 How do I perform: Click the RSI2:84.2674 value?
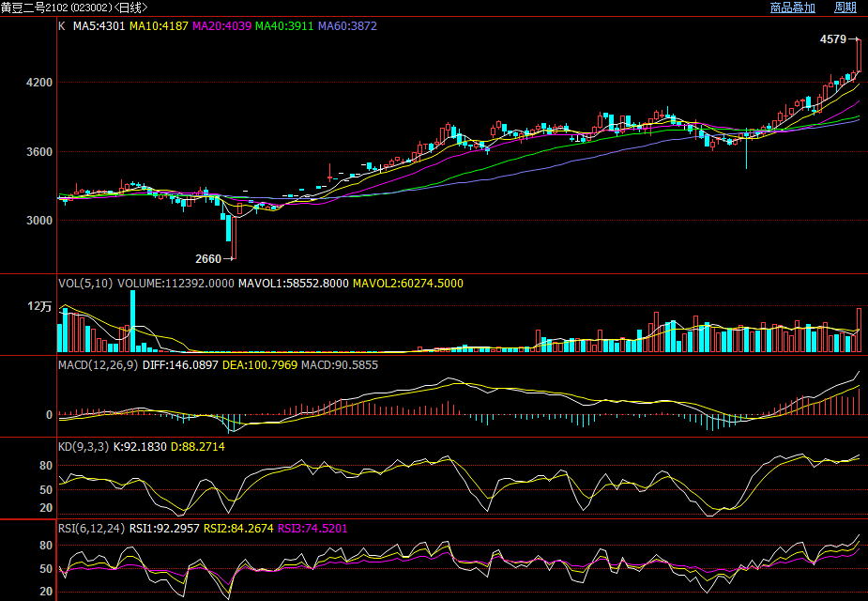(238, 529)
